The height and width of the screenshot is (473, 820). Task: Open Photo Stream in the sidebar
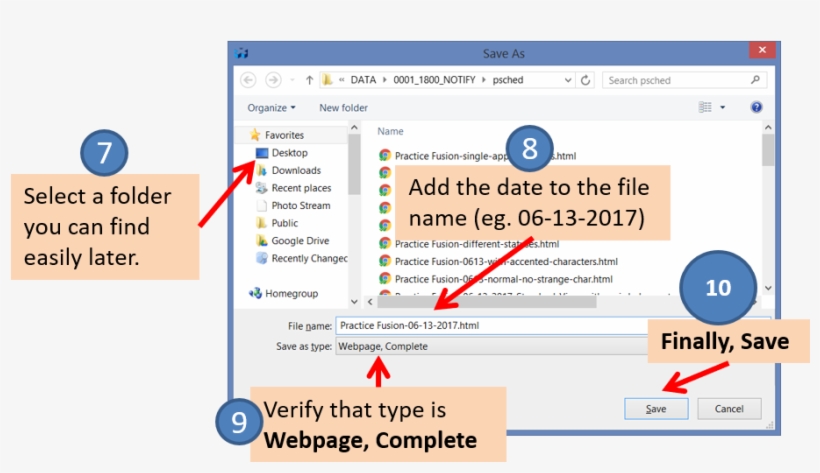tap(301, 206)
